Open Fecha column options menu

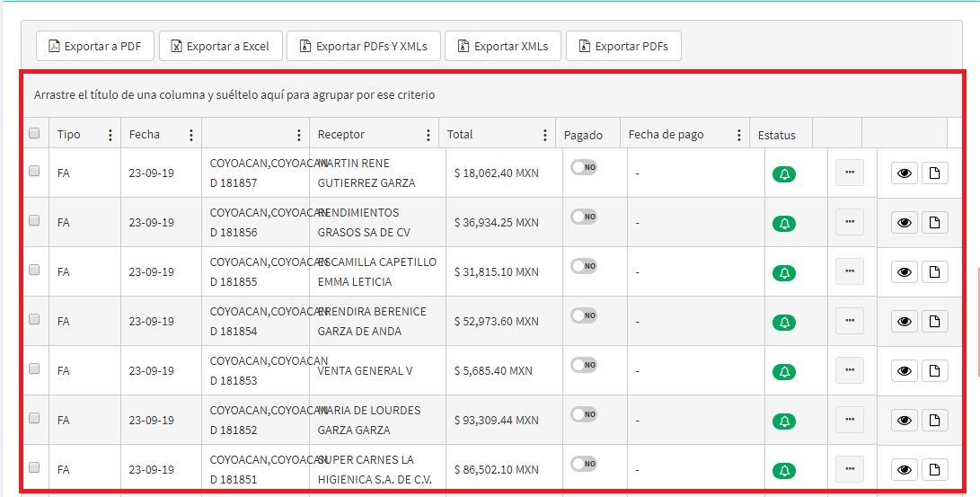pyautogui.click(x=190, y=135)
